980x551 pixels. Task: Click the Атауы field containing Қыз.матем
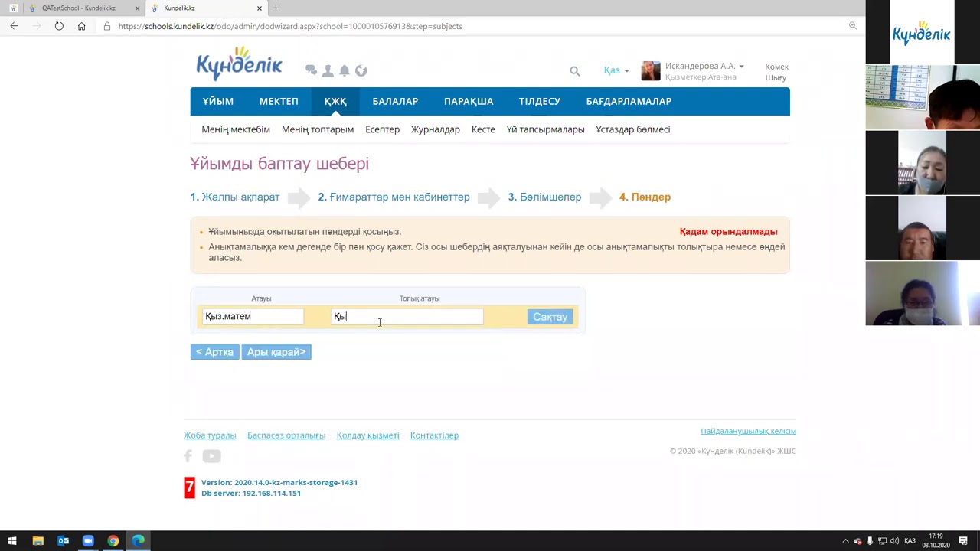pyautogui.click(x=253, y=316)
